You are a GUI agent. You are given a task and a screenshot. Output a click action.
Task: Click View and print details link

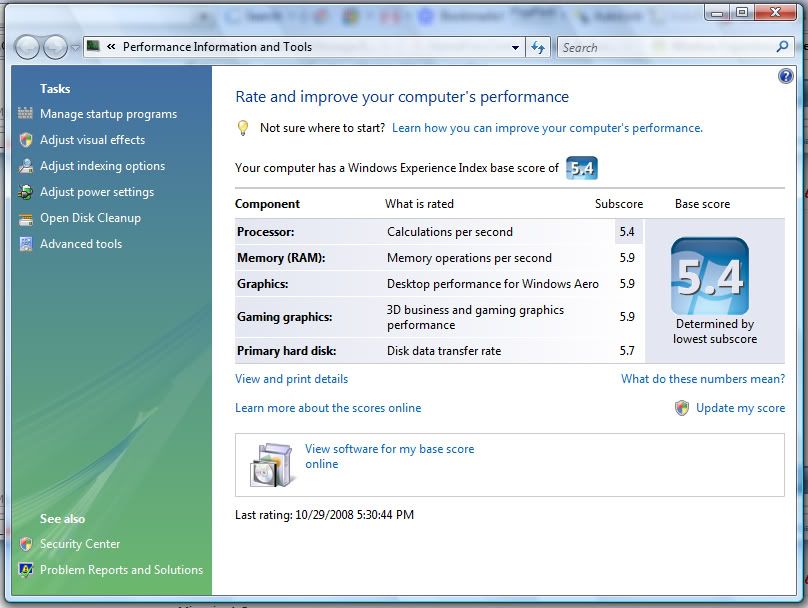click(x=292, y=379)
